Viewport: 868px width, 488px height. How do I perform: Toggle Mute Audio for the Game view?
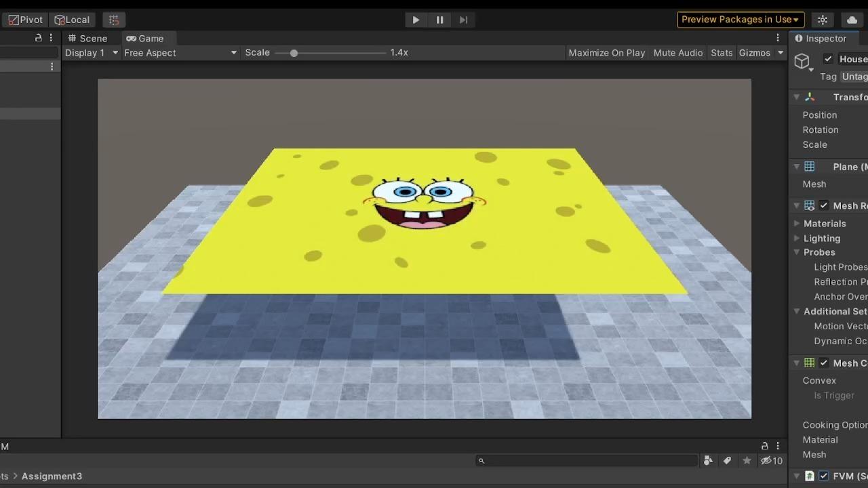coord(678,52)
